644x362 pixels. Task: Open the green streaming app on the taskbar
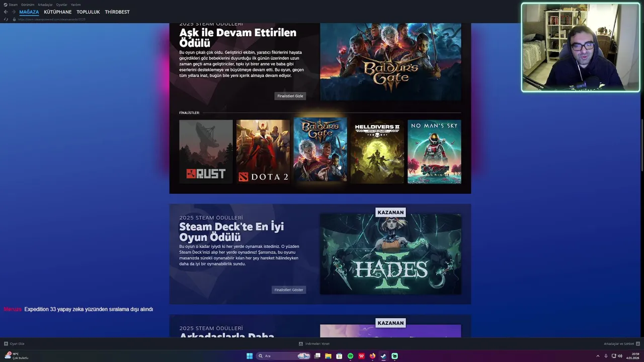395,356
